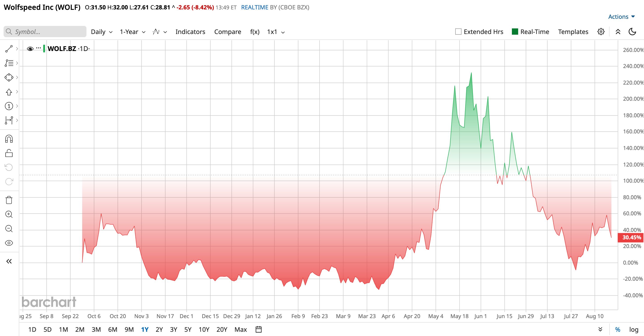Select the 6M time range tab

click(112, 330)
